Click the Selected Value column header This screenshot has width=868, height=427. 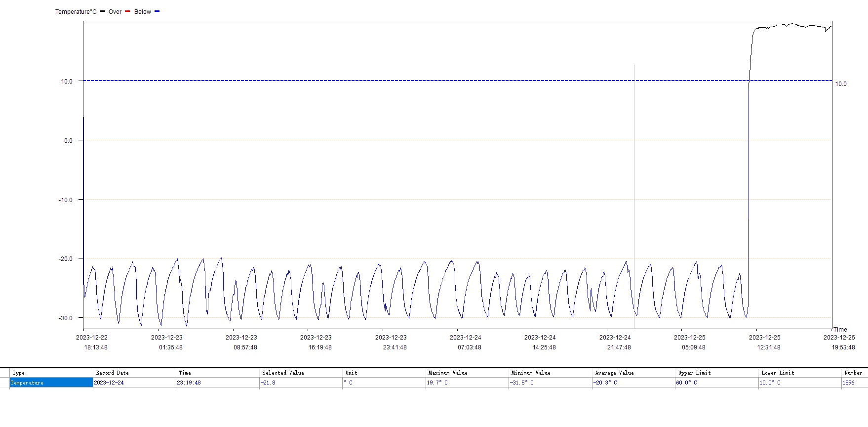tap(301, 373)
